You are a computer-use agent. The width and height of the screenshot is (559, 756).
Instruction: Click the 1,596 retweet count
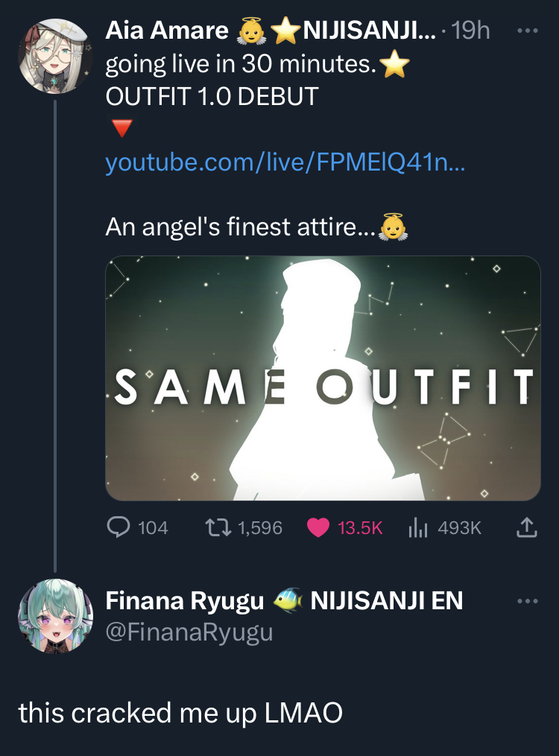click(260, 527)
